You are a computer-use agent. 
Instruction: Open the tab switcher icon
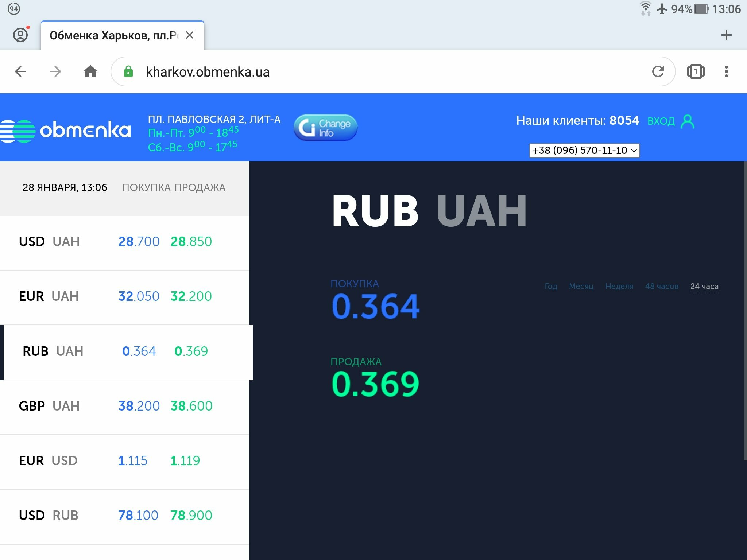click(x=696, y=71)
